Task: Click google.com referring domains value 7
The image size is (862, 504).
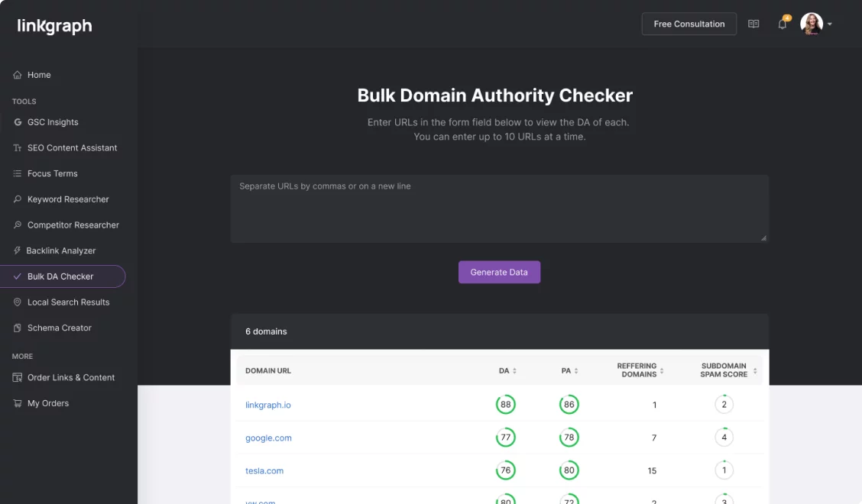Action: [653, 438]
